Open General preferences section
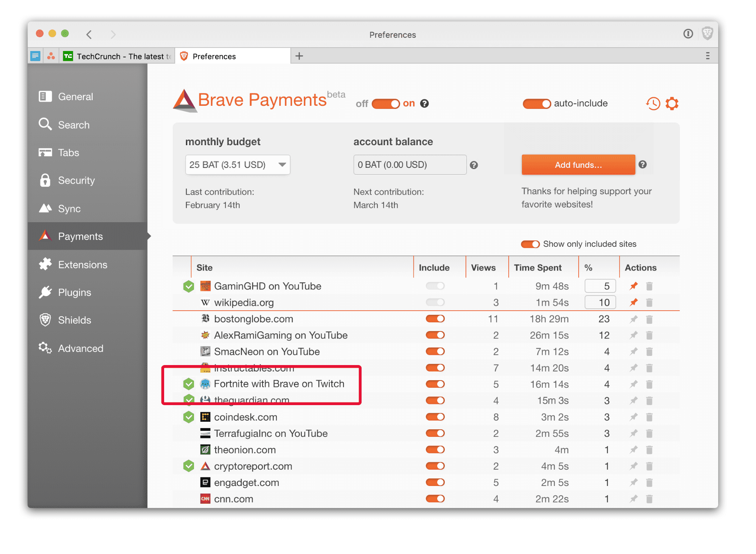Screen dimensions: 756x554 [x=88, y=97]
